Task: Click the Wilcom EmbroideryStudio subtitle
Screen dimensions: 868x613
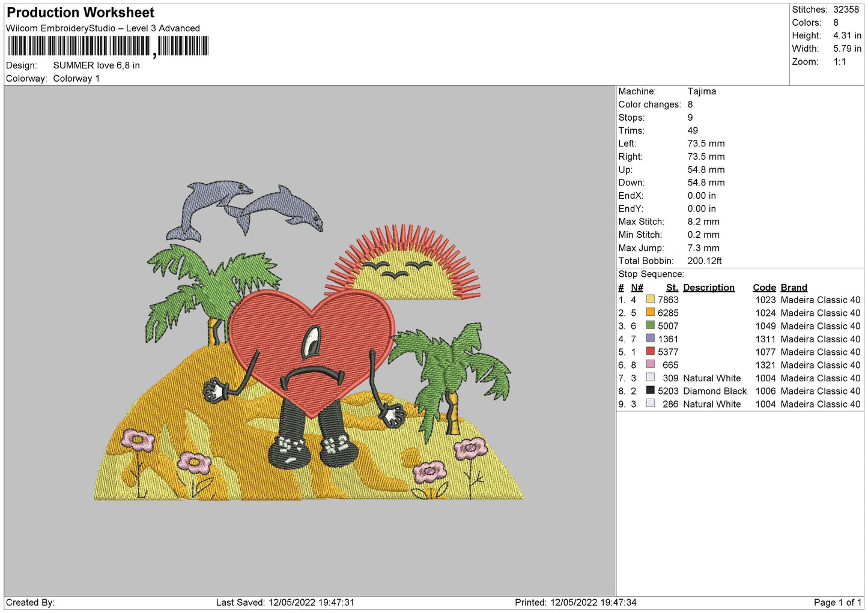Action: tap(103, 28)
